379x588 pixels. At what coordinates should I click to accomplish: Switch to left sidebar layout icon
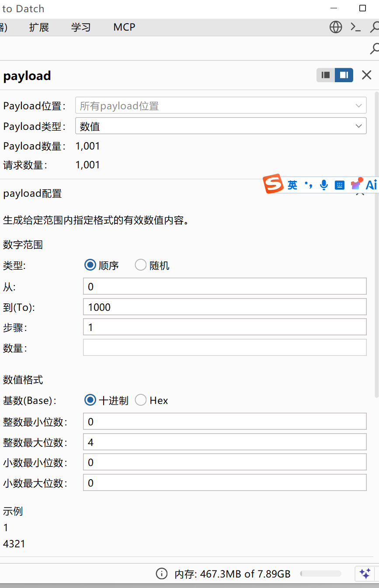coord(326,75)
